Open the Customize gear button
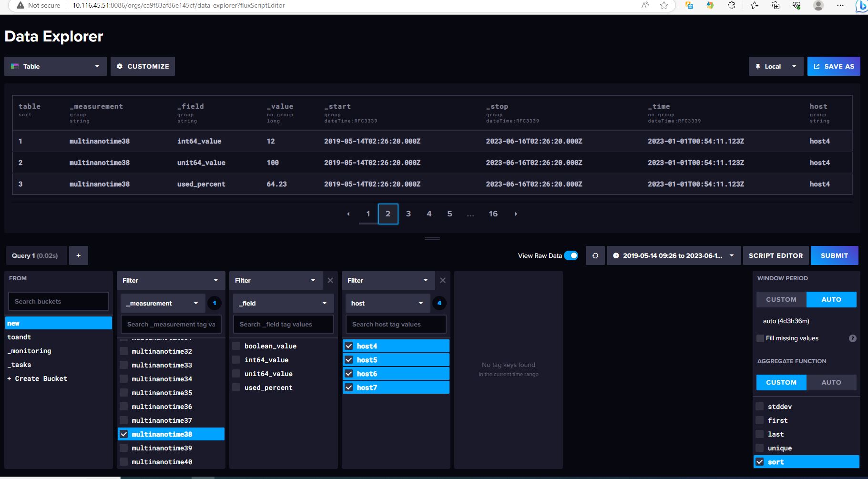Viewport: 868px width, 479px height. 143,66
